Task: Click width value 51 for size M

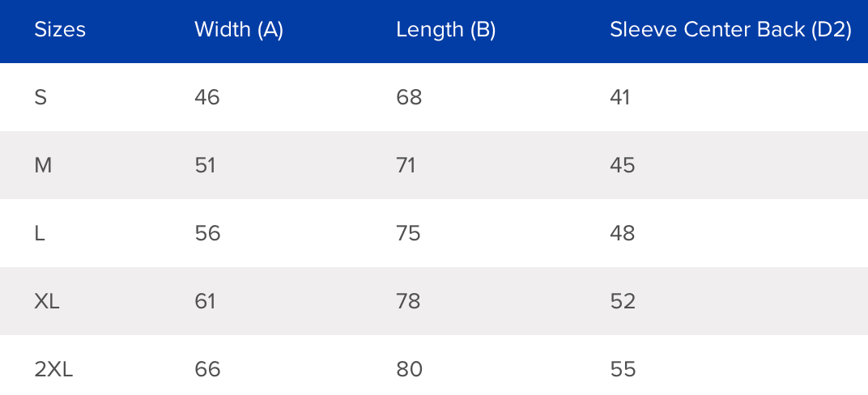Action: coord(206,166)
